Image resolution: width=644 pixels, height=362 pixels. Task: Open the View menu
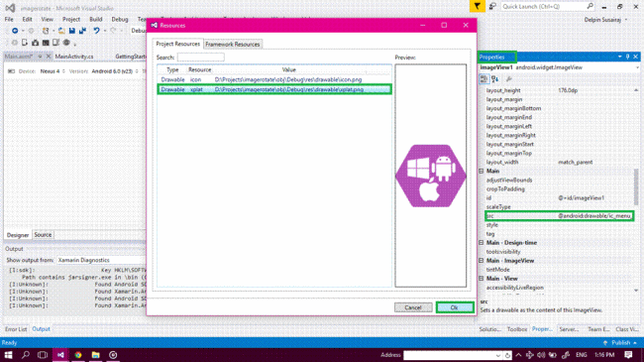[x=47, y=19]
